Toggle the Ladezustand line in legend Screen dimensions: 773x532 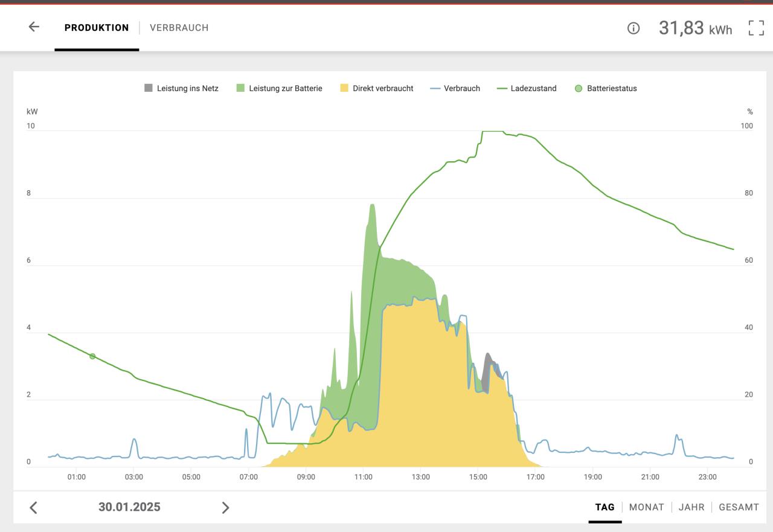click(x=527, y=88)
